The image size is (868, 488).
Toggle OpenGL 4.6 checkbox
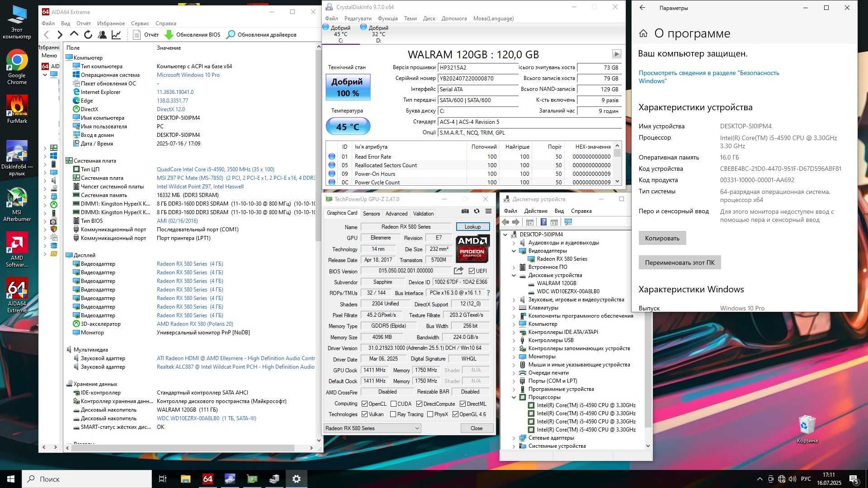coord(455,414)
